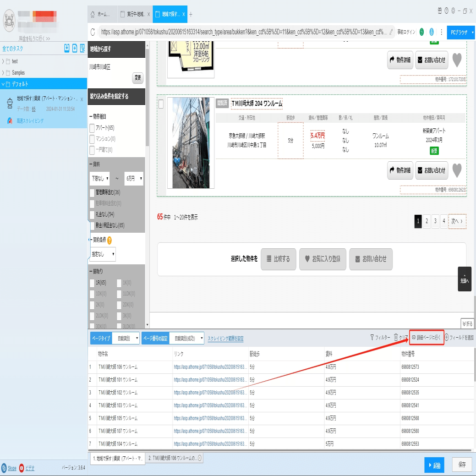Check the マンション(0) checkbox

tap(92, 139)
